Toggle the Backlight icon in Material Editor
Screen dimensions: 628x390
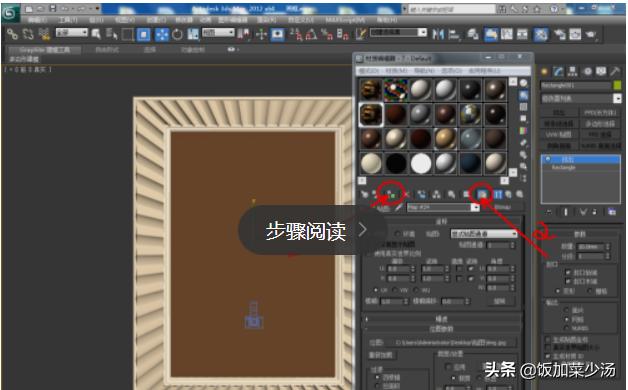pyautogui.click(x=524, y=95)
